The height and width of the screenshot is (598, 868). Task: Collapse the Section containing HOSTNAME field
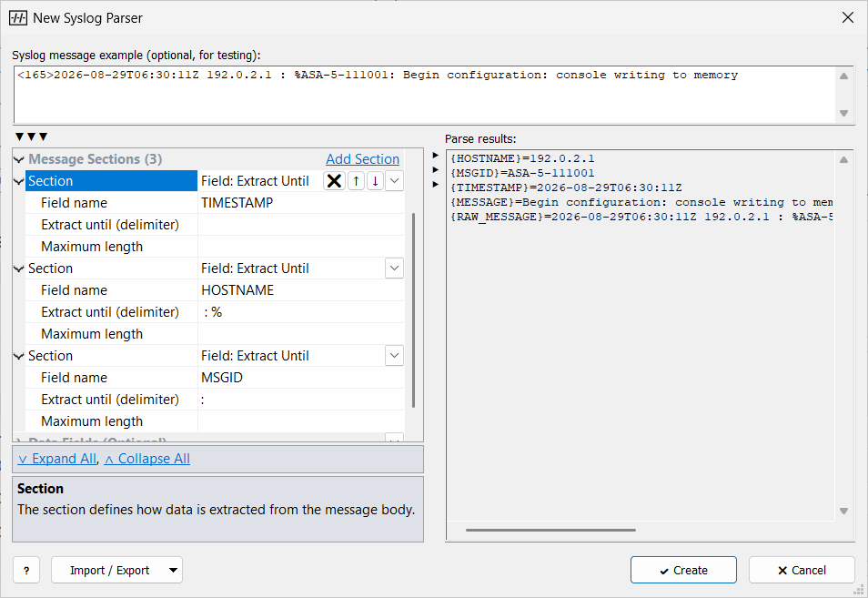click(19, 269)
